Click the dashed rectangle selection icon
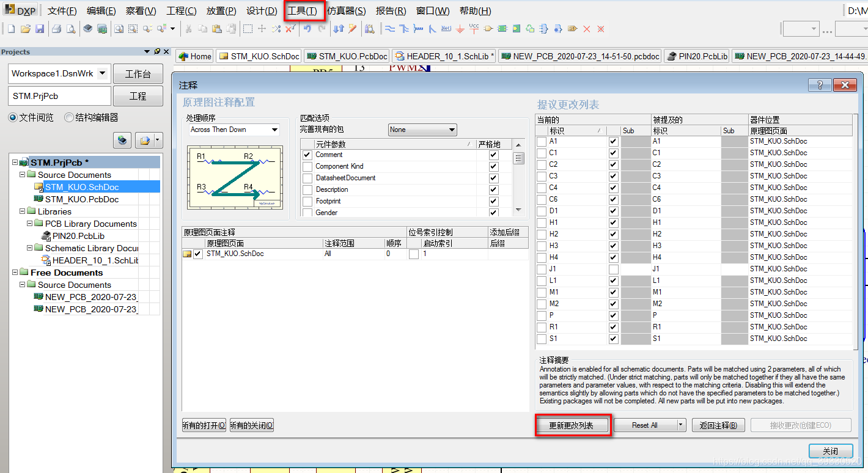Viewport: 868px width, 473px height. point(248,29)
